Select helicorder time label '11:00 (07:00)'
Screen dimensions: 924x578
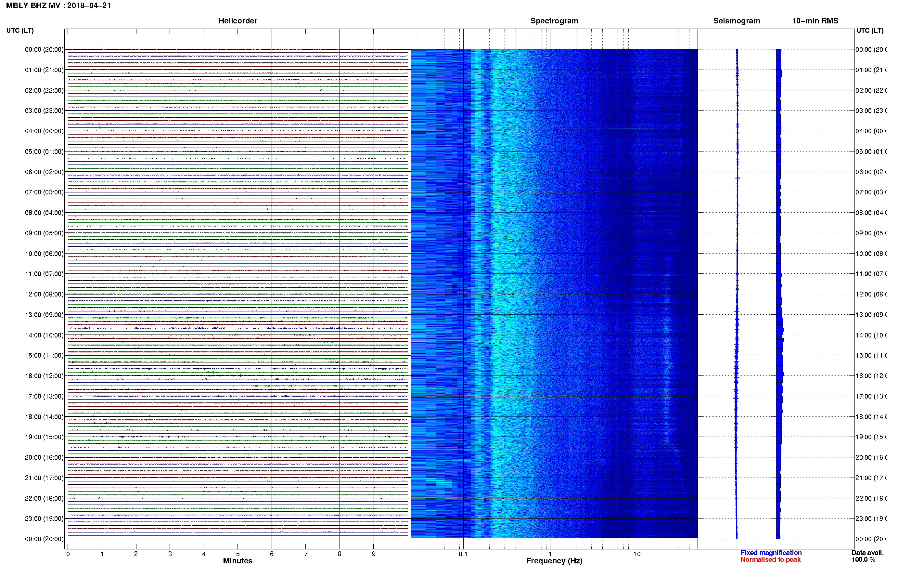(44, 274)
